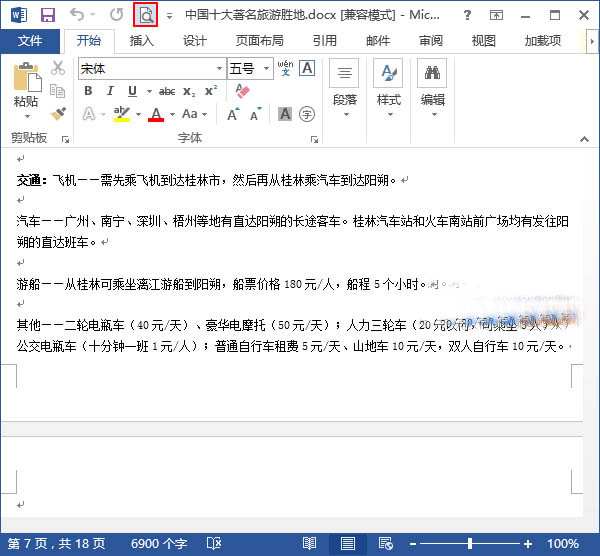Open Ribbon Display Options
This screenshot has height=556, width=600.
tap(496, 15)
